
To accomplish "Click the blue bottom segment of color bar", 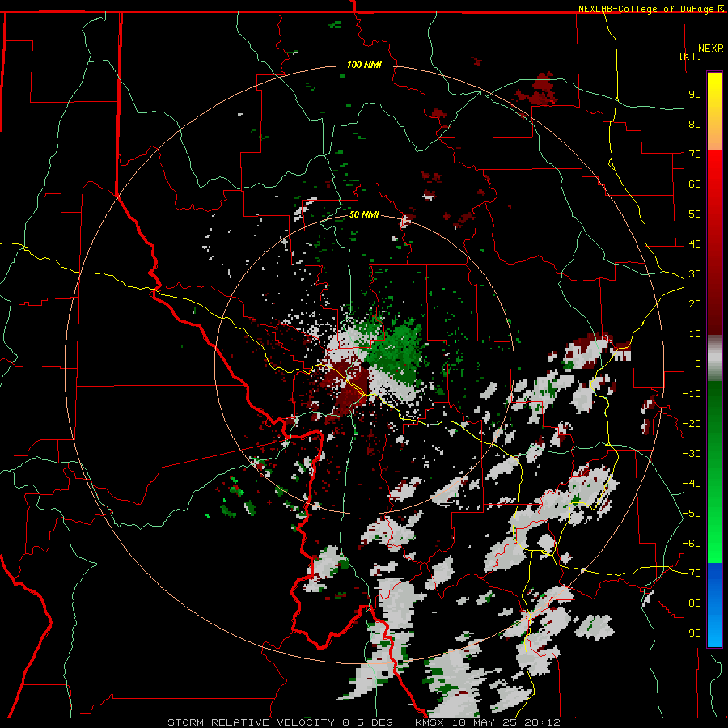I will coord(714,605).
